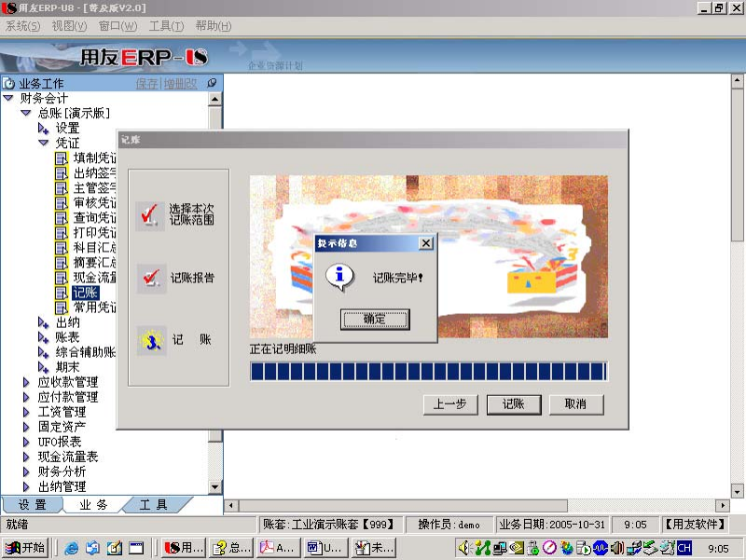Expand the UFO报表 module
The image size is (746, 560).
[x=26, y=442]
